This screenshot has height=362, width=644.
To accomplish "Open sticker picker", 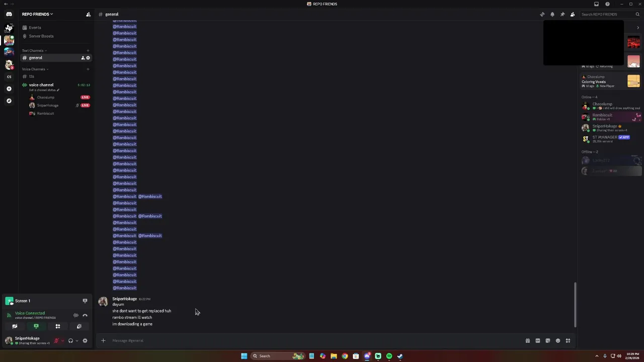I will [x=548, y=341].
